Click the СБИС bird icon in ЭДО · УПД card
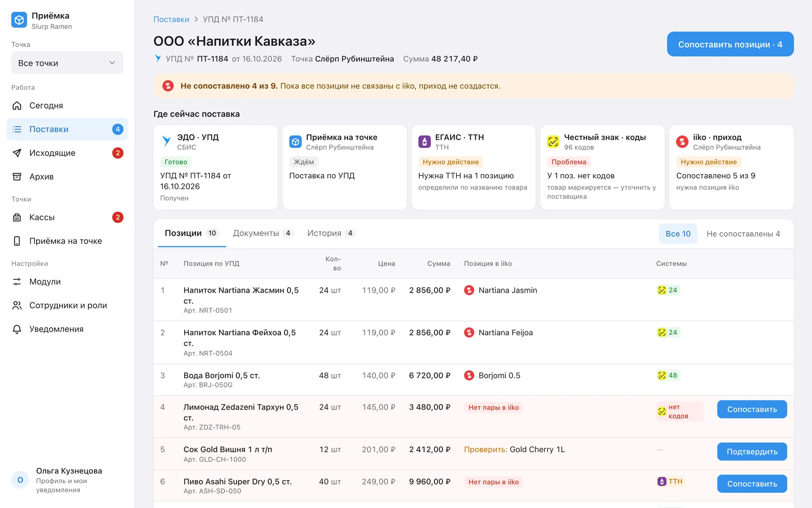The height and width of the screenshot is (508, 812). 166,141
